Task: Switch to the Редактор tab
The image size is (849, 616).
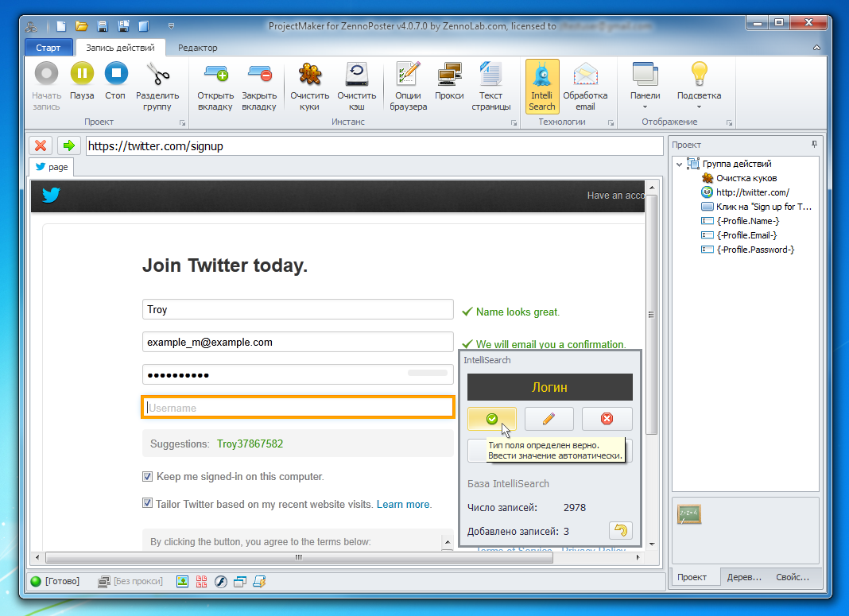Action: coord(198,48)
